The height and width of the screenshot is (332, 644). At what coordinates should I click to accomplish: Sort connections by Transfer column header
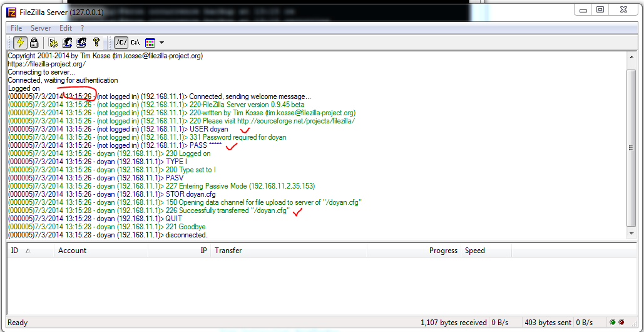point(289,250)
